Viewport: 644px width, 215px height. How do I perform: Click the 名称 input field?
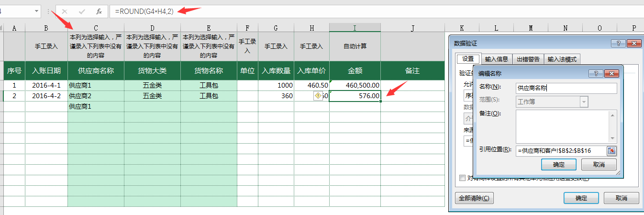pos(566,88)
